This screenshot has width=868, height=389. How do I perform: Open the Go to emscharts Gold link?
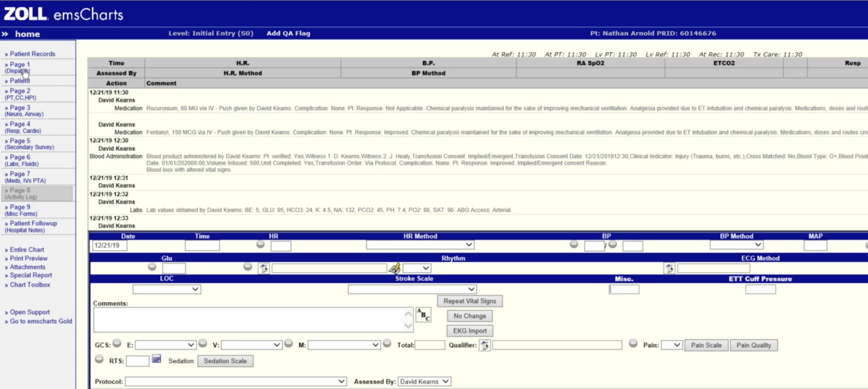pyautogui.click(x=41, y=321)
